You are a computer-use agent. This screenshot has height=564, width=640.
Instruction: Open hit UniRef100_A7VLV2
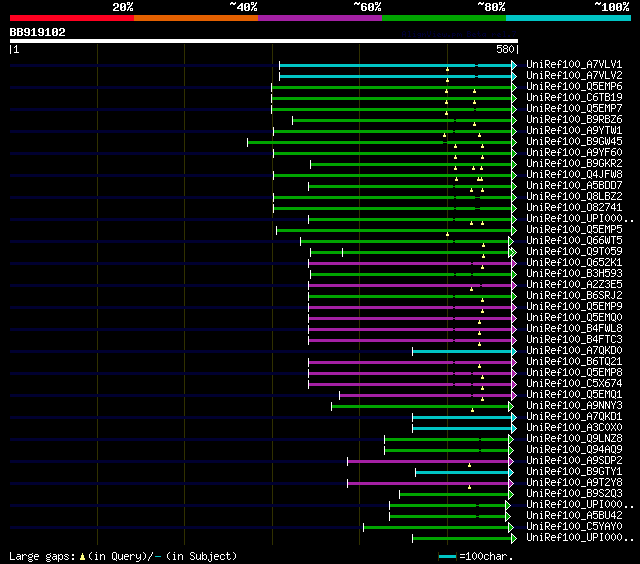(574, 75)
